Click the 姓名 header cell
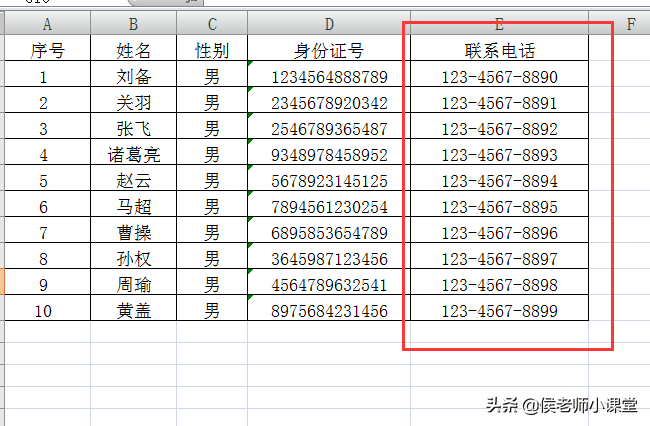Image resolution: width=650 pixels, height=426 pixels. click(x=133, y=48)
